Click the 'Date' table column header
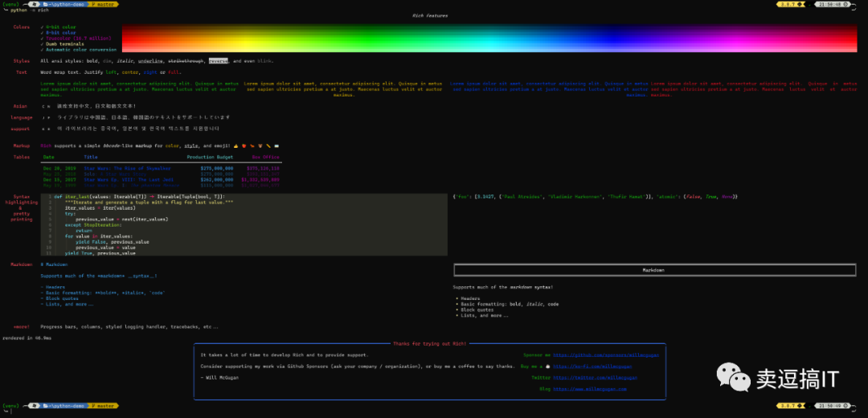The image size is (868, 418). 49,158
